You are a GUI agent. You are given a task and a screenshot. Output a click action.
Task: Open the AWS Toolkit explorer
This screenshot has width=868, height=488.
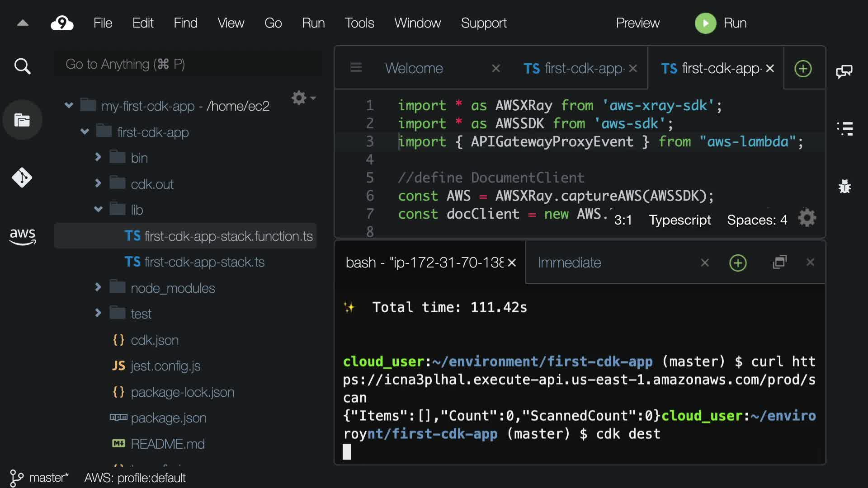coord(22,236)
